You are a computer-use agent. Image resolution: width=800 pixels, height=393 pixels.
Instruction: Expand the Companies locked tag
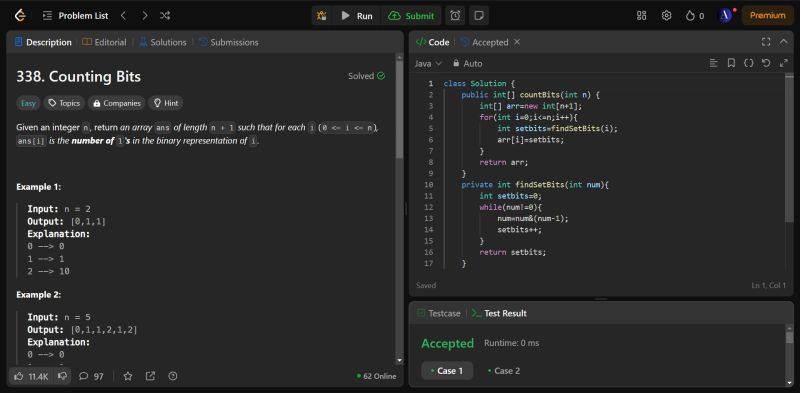(x=116, y=103)
